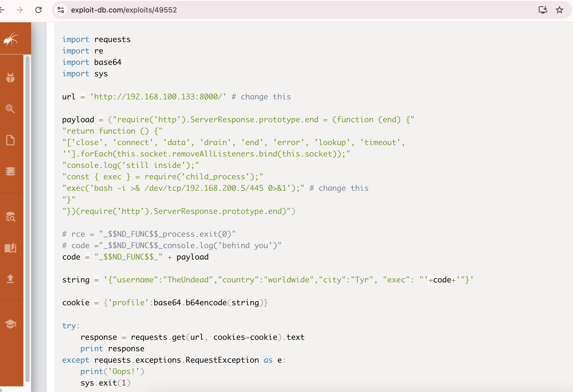This screenshot has height=392, width=573.
Task: Click the Exploit-DB spider logo
Action: click(x=11, y=39)
